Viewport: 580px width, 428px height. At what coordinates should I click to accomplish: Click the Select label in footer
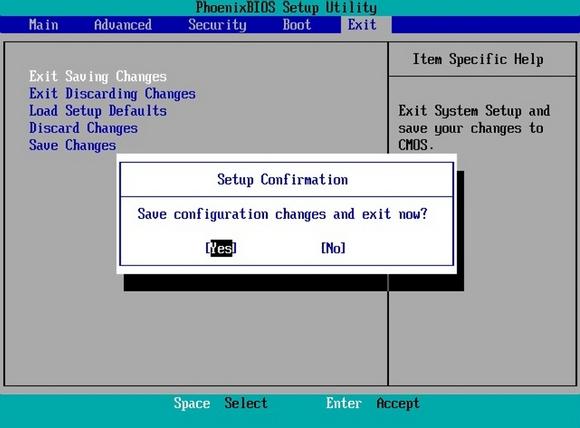[x=246, y=403]
